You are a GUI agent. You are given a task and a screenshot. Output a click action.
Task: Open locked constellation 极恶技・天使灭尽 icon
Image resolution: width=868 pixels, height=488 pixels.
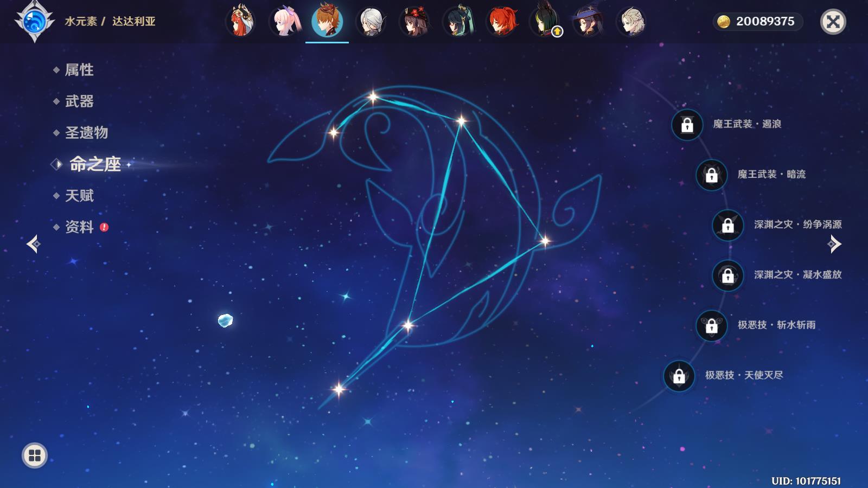pos(679,376)
